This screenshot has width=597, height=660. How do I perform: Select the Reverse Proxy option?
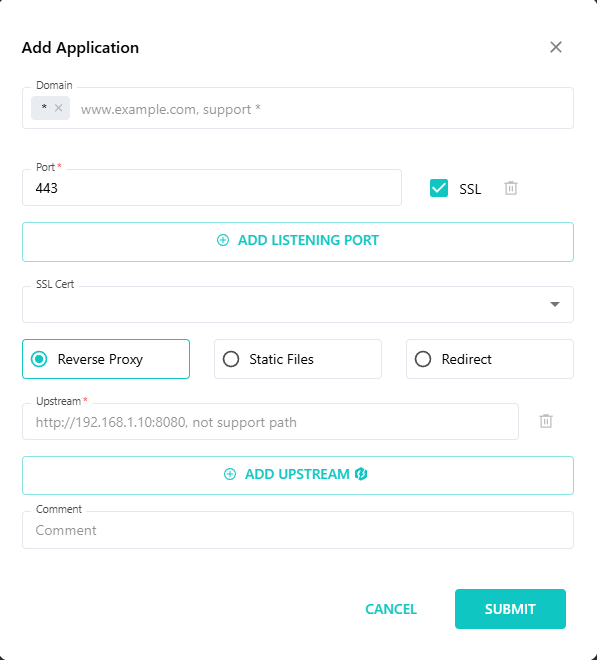click(x=106, y=359)
